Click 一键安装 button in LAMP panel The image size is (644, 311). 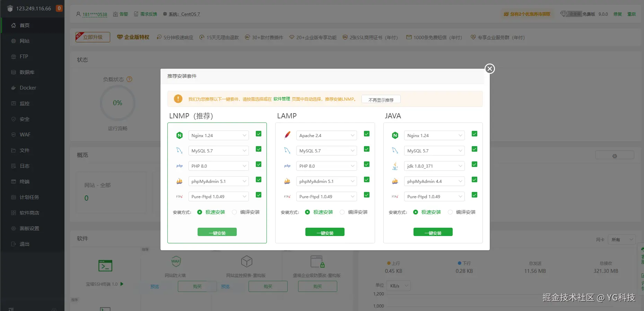325,232
